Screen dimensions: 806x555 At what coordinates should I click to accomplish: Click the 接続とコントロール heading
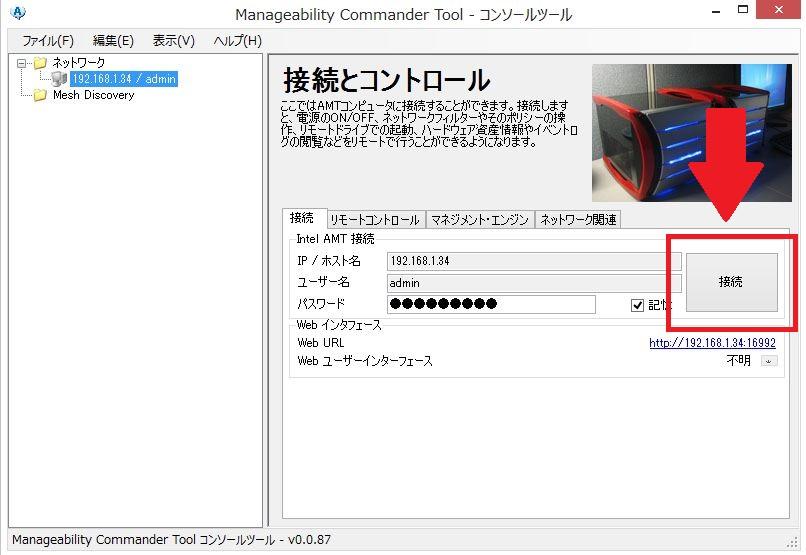pos(387,81)
